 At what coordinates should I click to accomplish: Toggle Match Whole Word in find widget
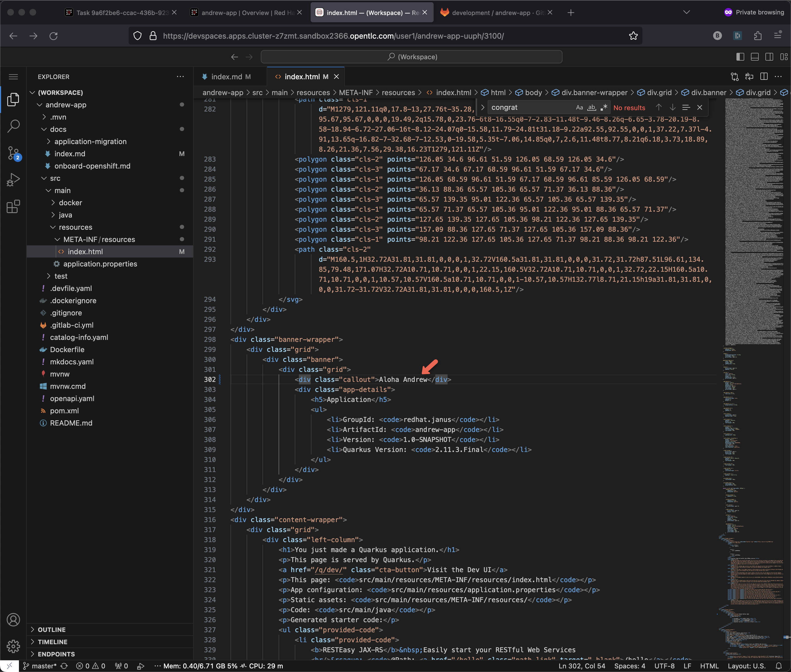click(x=591, y=108)
